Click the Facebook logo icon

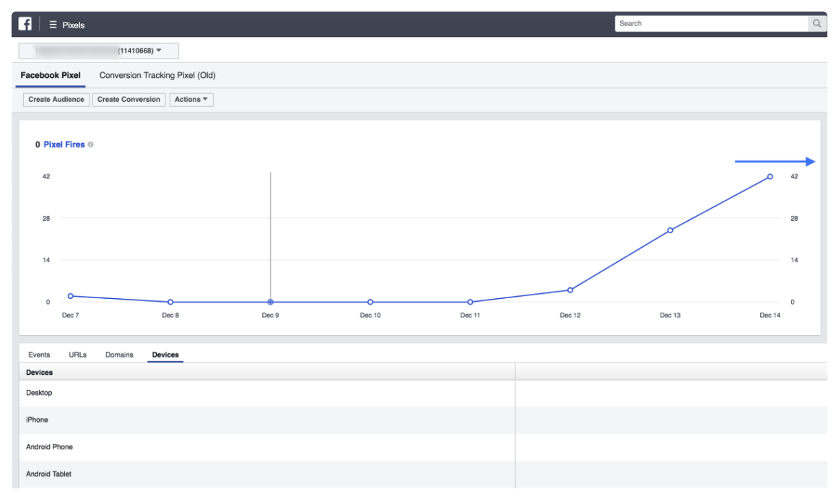tap(24, 24)
